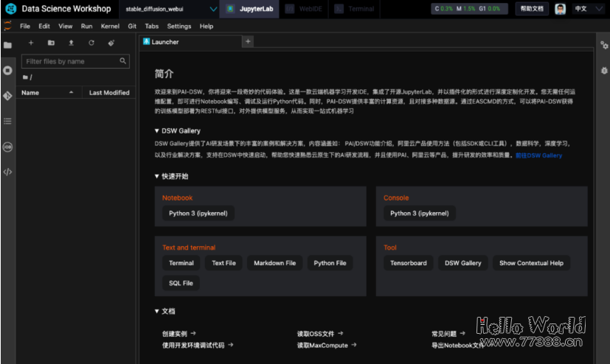Open DSW Gallery tool button
Image resolution: width=610 pixels, height=364 pixels.
click(463, 263)
